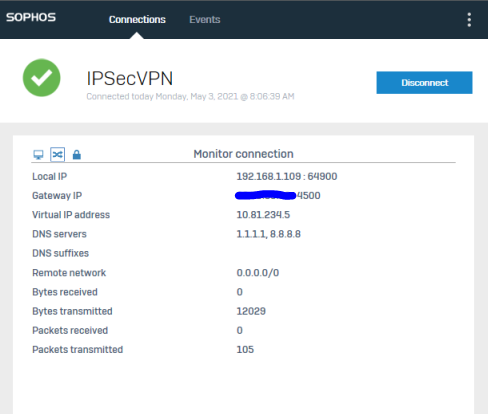Click the Packets received label
488x414 pixels.
click(70, 330)
